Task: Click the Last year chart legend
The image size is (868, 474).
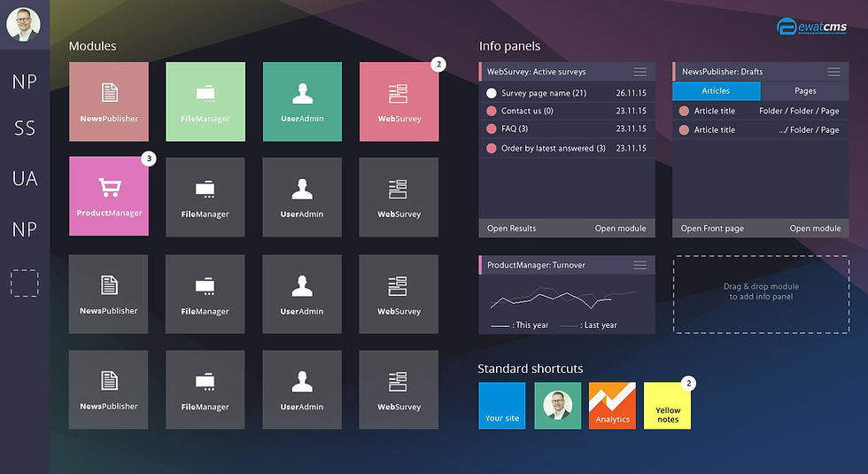Action: [x=588, y=325]
